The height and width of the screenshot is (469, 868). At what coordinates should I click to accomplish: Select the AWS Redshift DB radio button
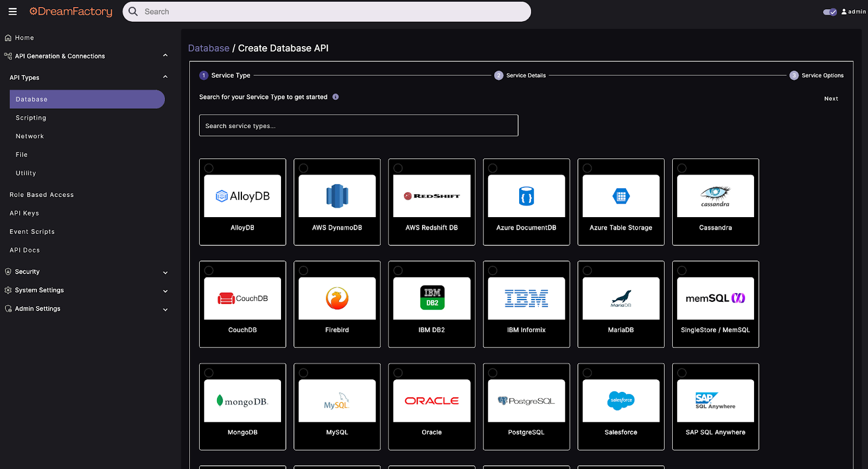398,168
